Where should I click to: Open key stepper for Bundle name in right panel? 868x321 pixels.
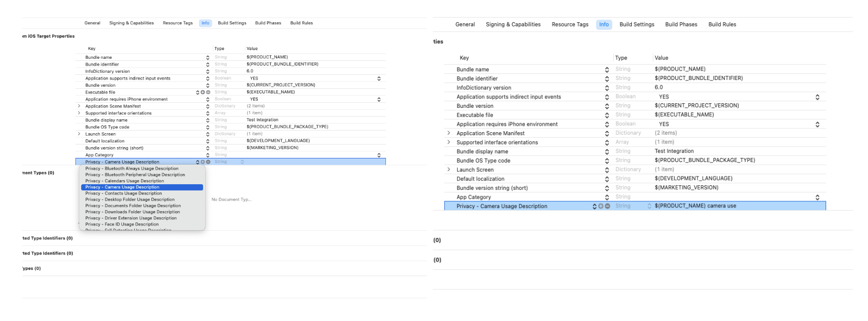[x=607, y=70]
